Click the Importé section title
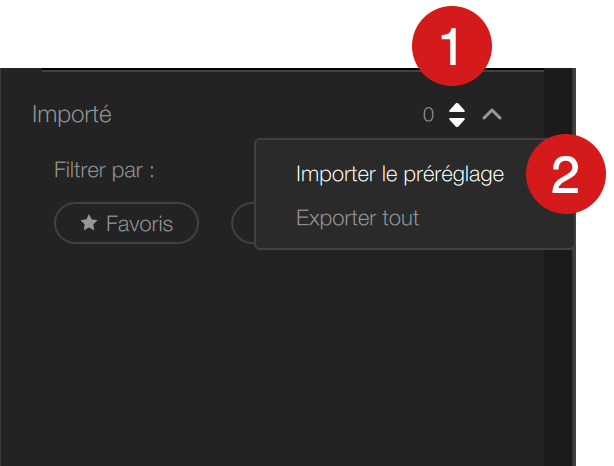This screenshot has height=466, width=614. pyautogui.click(x=72, y=115)
